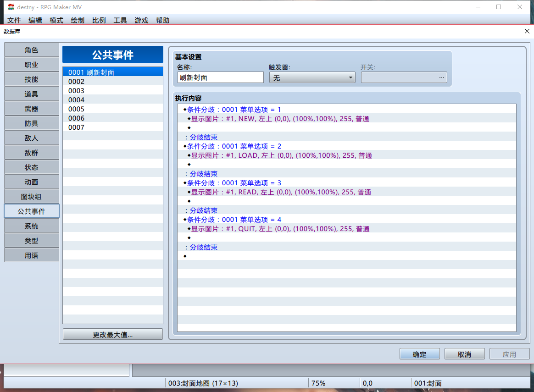Click the 更改最大值 button
The height and width of the screenshot is (392, 534).
click(113, 335)
